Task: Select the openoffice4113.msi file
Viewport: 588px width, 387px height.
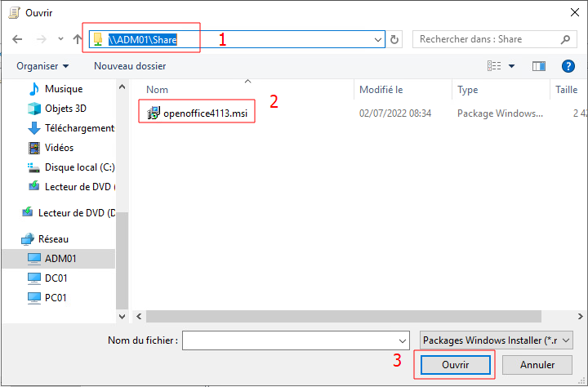Action: [x=205, y=113]
